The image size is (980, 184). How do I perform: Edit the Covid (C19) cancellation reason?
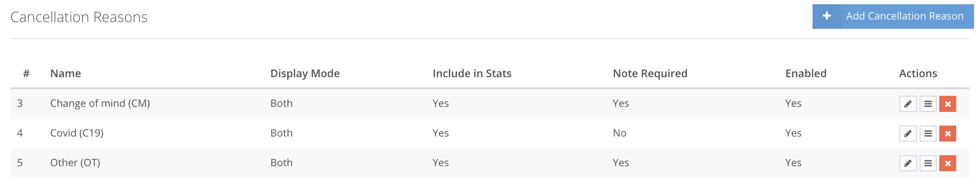(x=908, y=134)
